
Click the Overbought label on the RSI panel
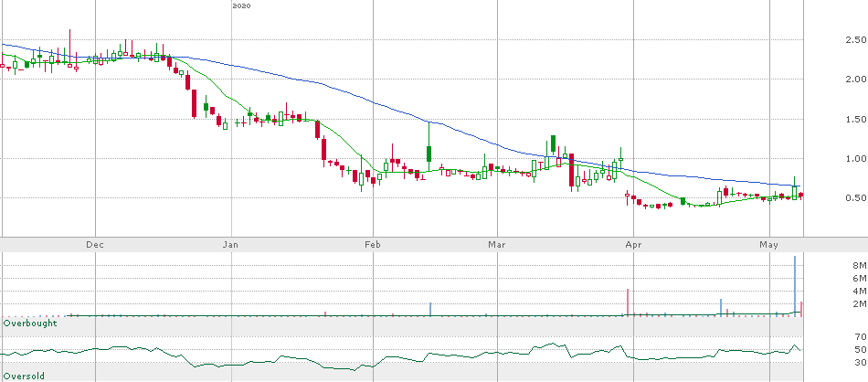coord(30,323)
